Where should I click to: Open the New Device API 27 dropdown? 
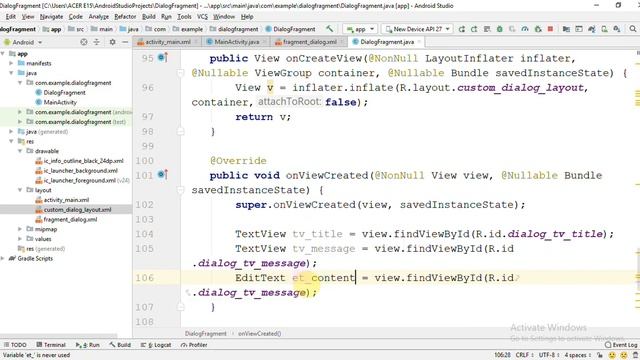point(417,29)
